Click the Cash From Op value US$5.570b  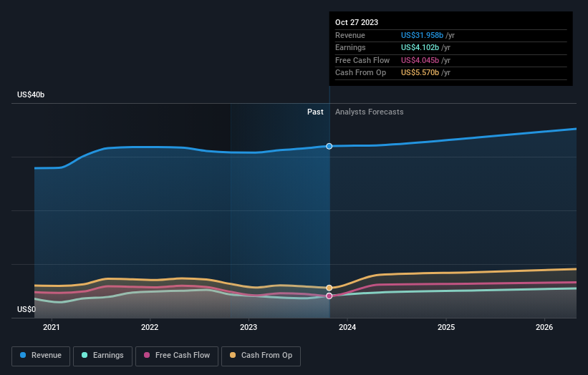coord(420,73)
